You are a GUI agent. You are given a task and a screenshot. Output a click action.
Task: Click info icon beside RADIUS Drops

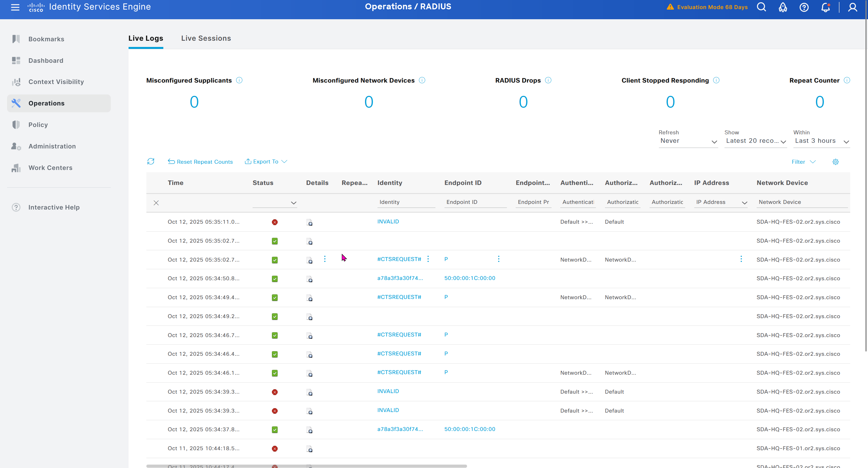tap(548, 80)
